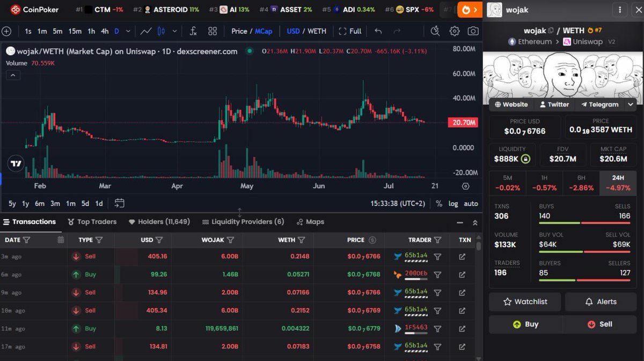Open the three-dot menu next to wojak avatar
This screenshot has height=361, width=644.
[620, 10]
